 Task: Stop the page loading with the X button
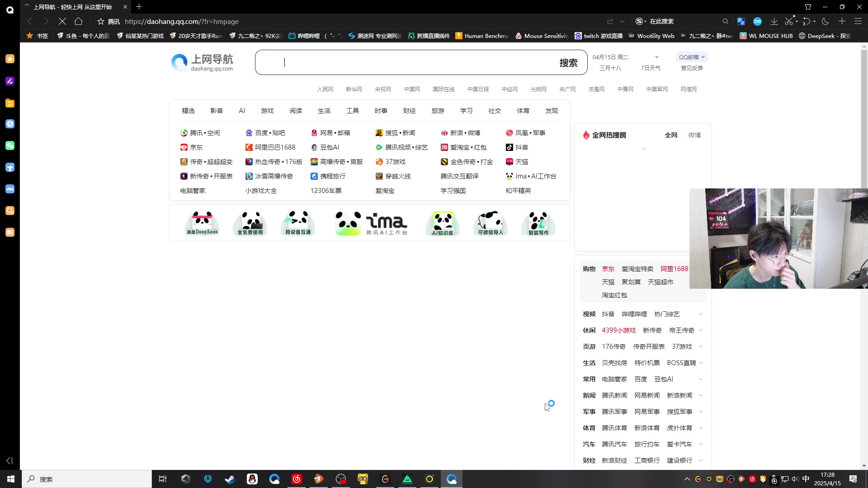pos(62,21)
